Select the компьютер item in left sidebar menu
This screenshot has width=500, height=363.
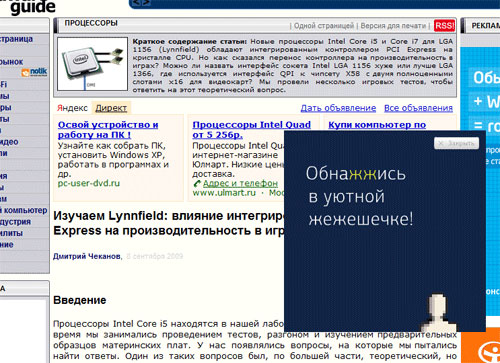click(24, 210)
